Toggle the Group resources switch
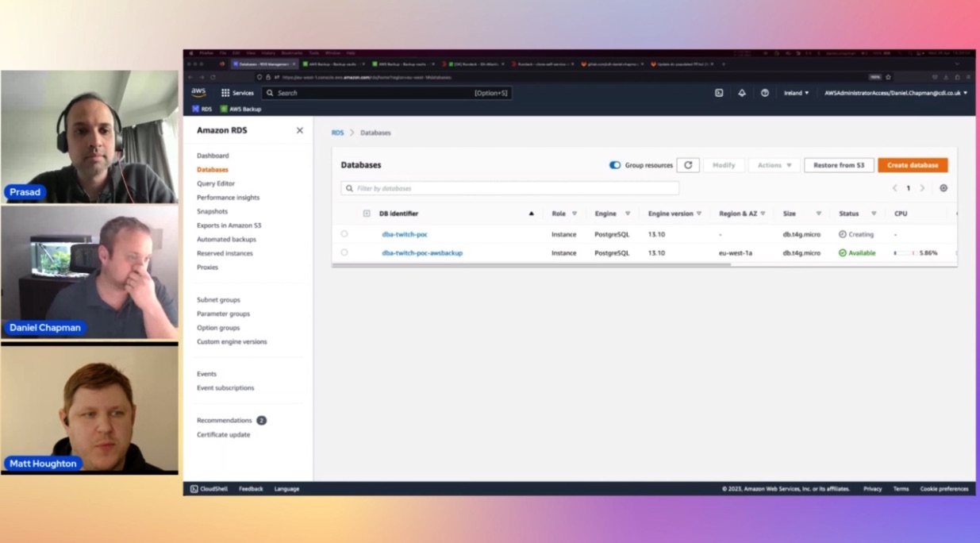Screen dimensions: 980x543 pyautogui.click(x=615, y=165)
